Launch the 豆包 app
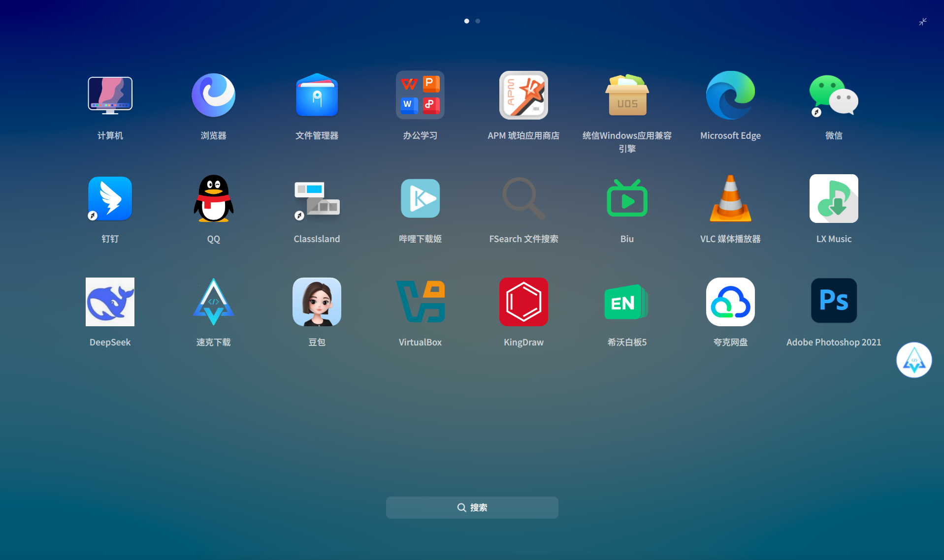Image resolution: width=944 pixels, height=560 pixels. tap(317, 302)
